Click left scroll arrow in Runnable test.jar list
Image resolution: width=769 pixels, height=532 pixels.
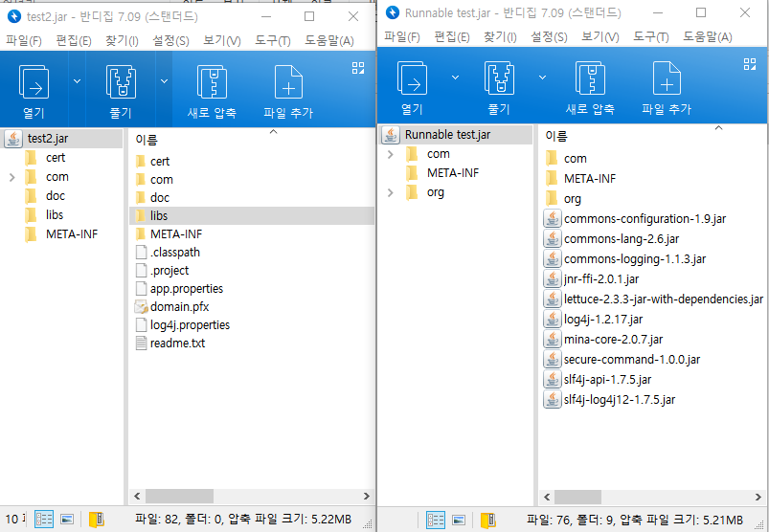[x=547, y=498]
